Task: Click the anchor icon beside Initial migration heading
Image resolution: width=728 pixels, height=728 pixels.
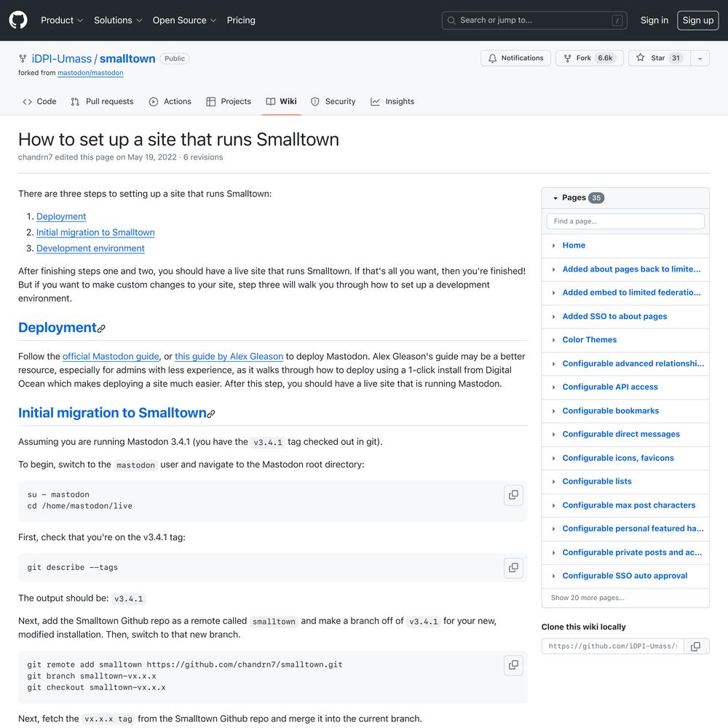Action: tap(211, 414)
